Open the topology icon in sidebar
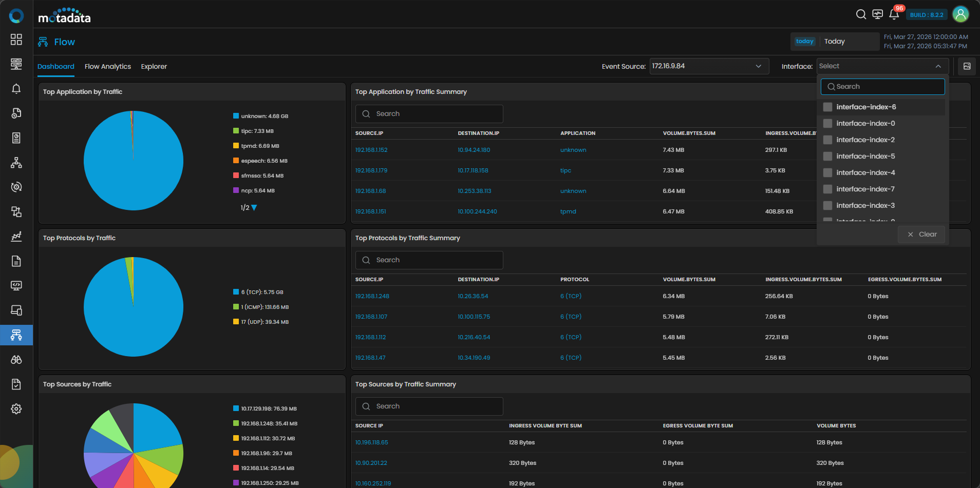The width and height of the screenshot is (980, 488). (16, 163)
